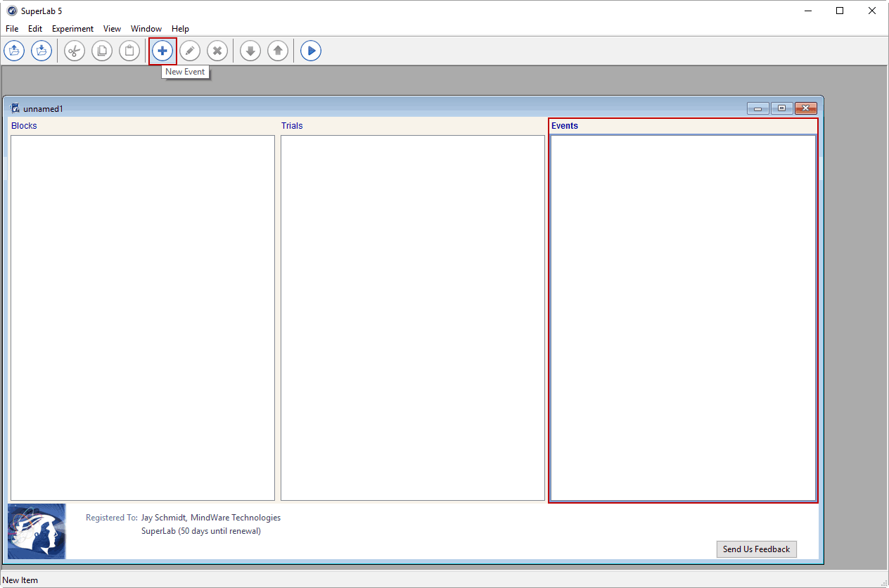
Task: Click the Move Down arrow icon
Action: tap(250, 51)
